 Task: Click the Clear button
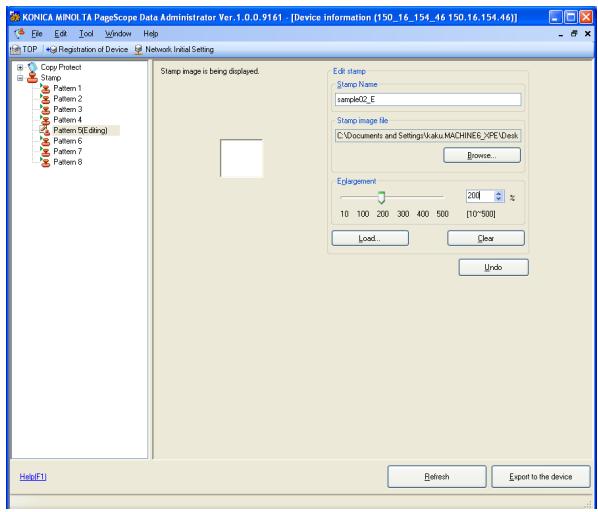tap(486, 238)
